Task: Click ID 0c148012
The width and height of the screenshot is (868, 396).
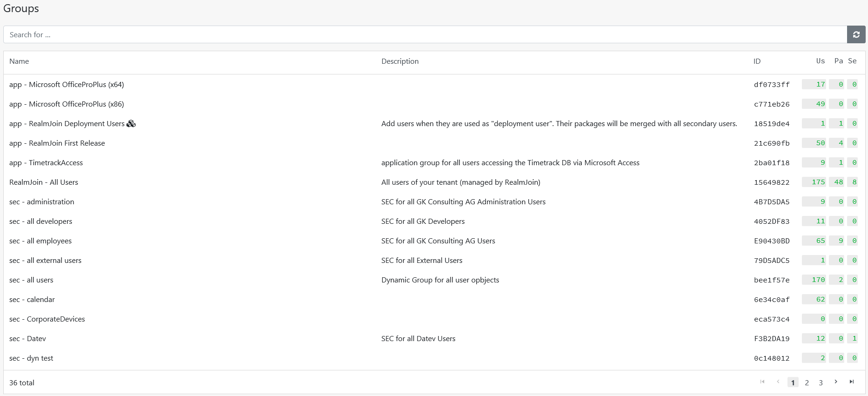Action: [772, 358]
